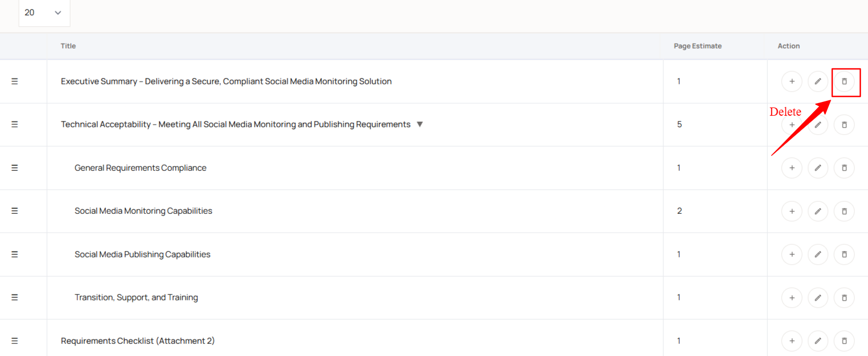Click the drag handle for Social Media Monitoring Capabilities

[x=15, y=211]
